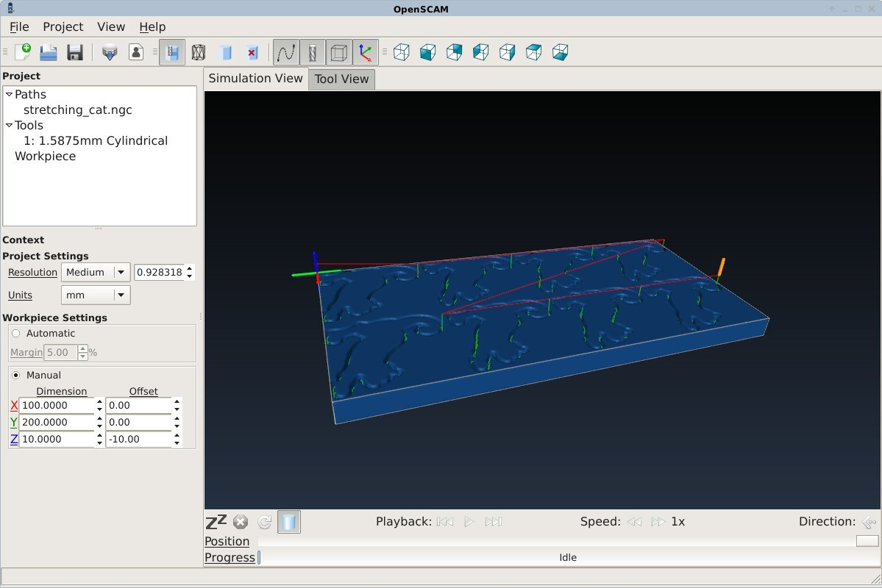Image resolution: width=882 pixels, height=588 pixels.
Task: Switch to the Tool View tab
Action: pyautogui.click(x=341, y=79)
